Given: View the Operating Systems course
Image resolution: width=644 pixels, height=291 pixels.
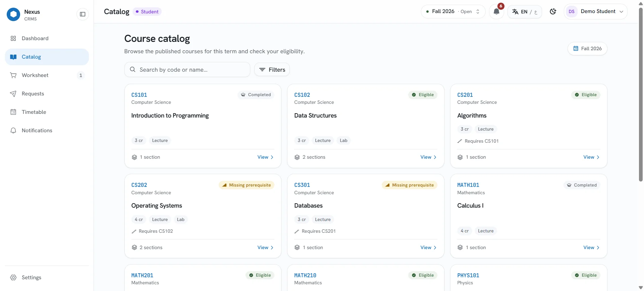Looking at the screenshot, I should [265, 247].
